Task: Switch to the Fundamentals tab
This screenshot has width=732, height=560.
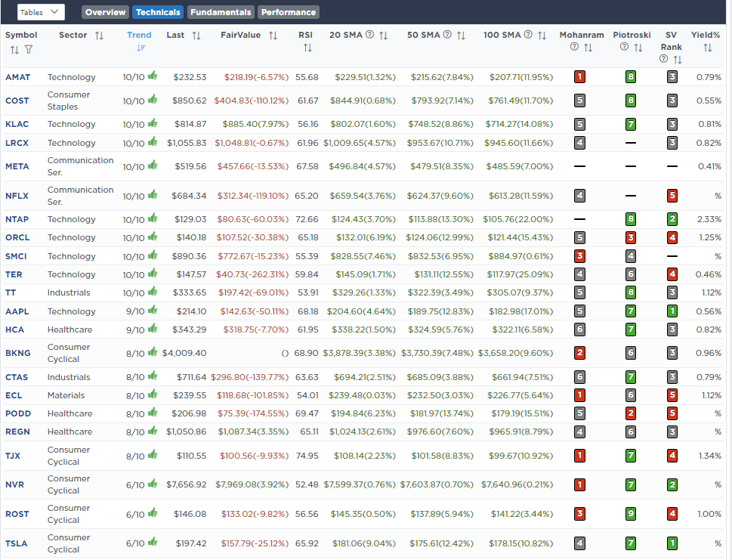Action: [221, 12]
